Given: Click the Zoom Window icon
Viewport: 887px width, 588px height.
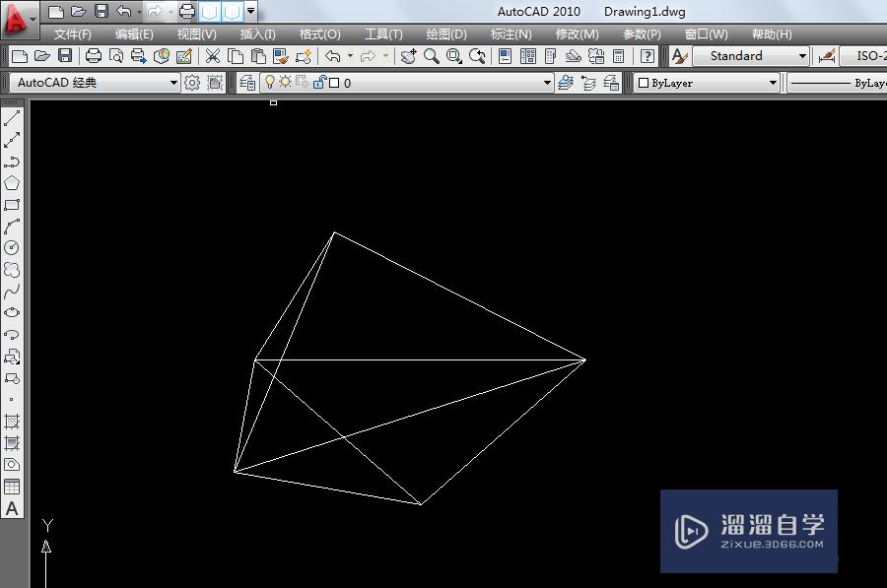Looking at the screenshot, I should 453,56.
